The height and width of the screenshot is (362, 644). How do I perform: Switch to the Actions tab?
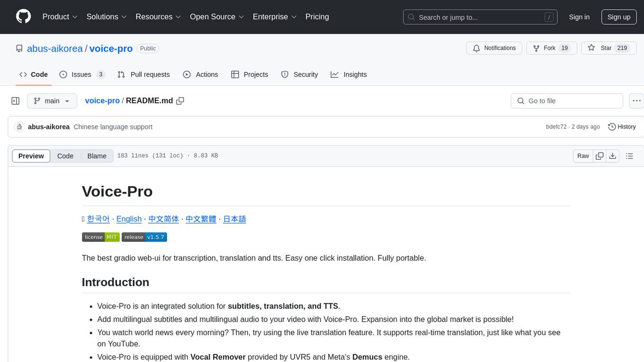(x=200, y=74)
